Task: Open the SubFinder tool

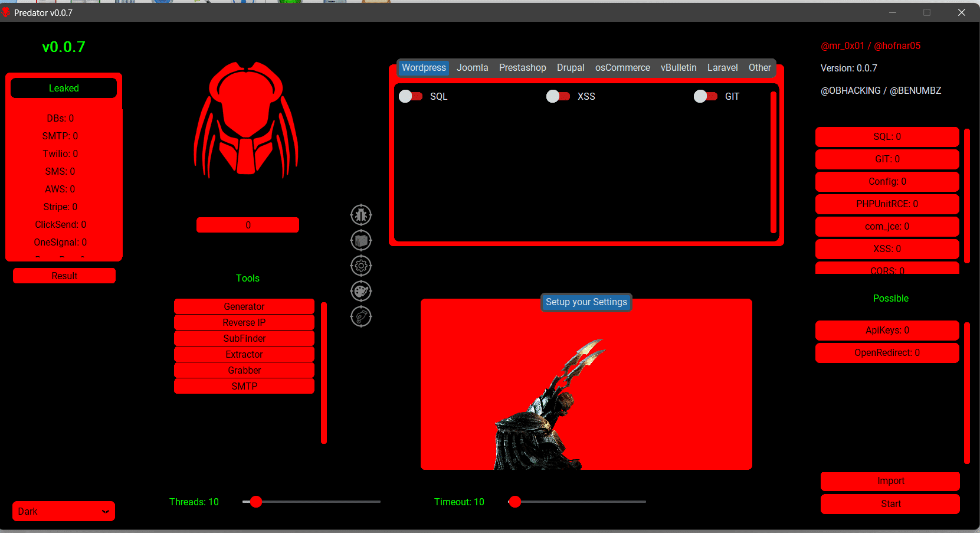Action: coord(244,338)
